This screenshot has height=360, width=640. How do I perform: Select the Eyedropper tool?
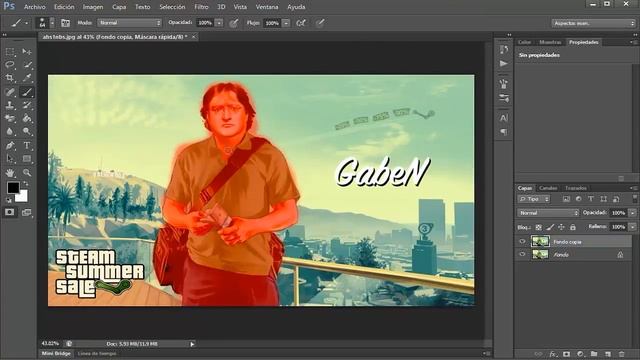27,78
